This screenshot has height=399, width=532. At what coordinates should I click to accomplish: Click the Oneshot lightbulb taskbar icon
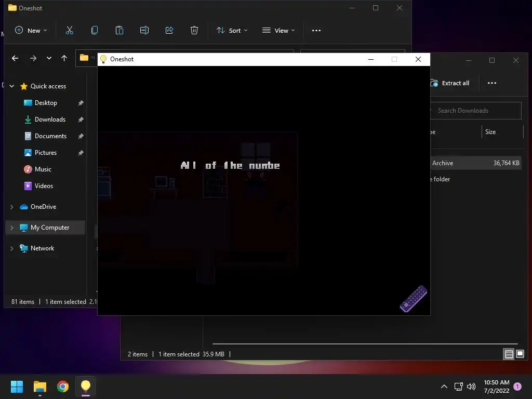[86, 387]
